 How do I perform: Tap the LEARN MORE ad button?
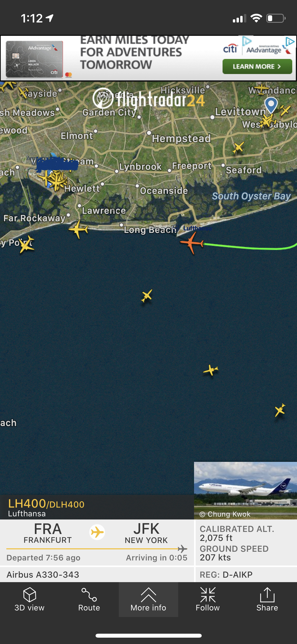[x=257, y=66]
